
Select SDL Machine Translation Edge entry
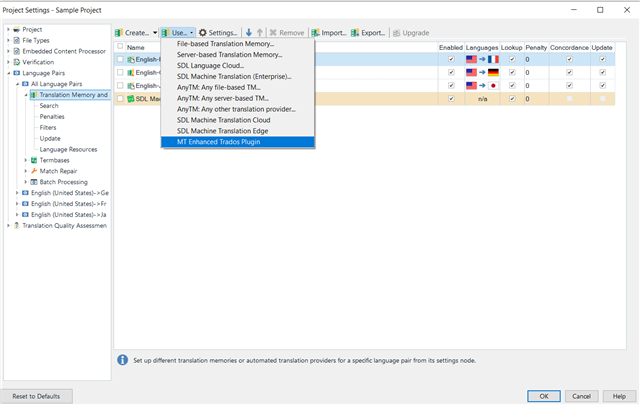point(238,131)
